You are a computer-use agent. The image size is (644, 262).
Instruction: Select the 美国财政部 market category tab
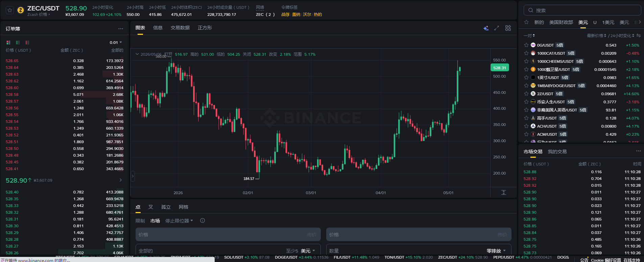pyautogui.click(x=561, y=22)
